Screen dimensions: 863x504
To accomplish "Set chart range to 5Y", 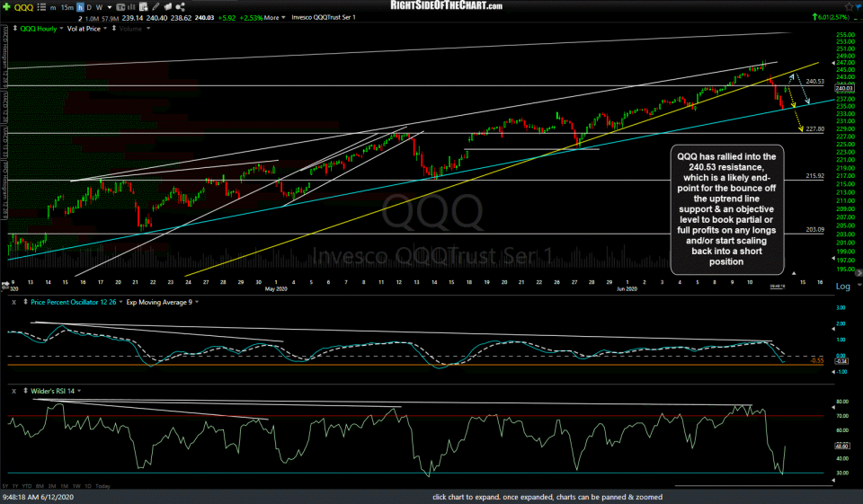I will tap(5, 486).
